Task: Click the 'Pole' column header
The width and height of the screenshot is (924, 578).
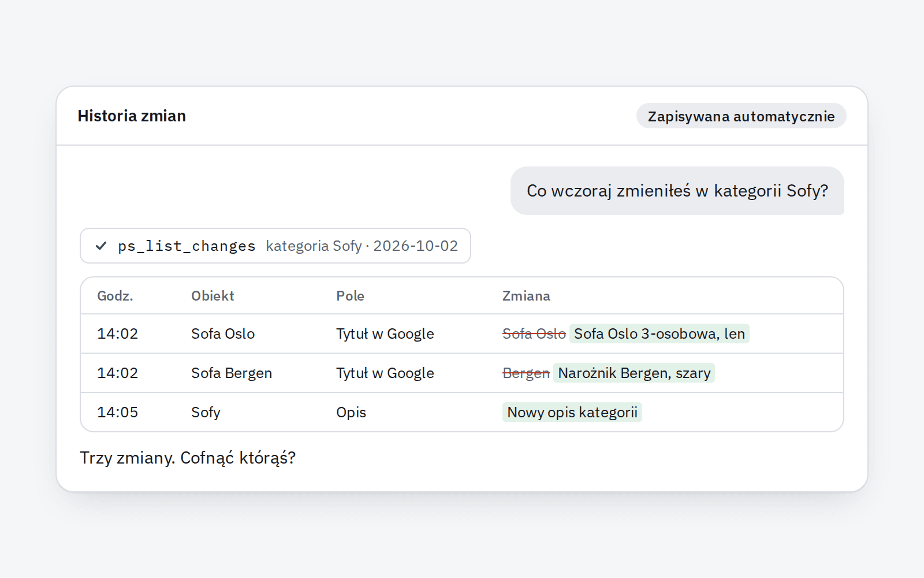Action: coord(350,296)
